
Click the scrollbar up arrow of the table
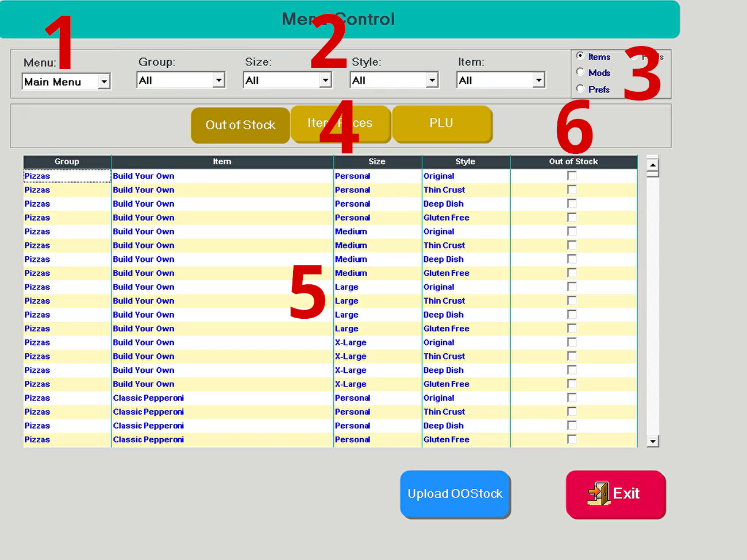(653, 165)
